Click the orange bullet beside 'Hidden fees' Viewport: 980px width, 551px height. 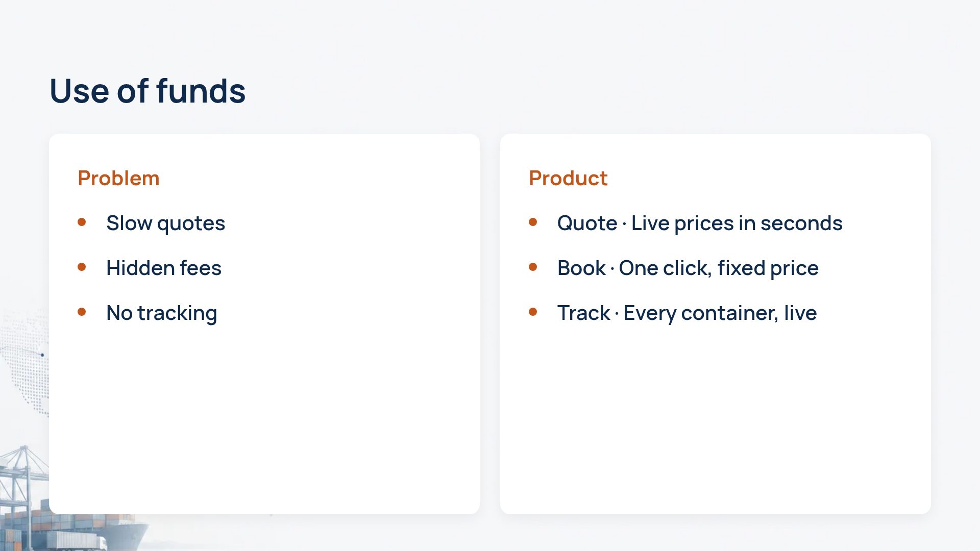click(x=82, y=267)
